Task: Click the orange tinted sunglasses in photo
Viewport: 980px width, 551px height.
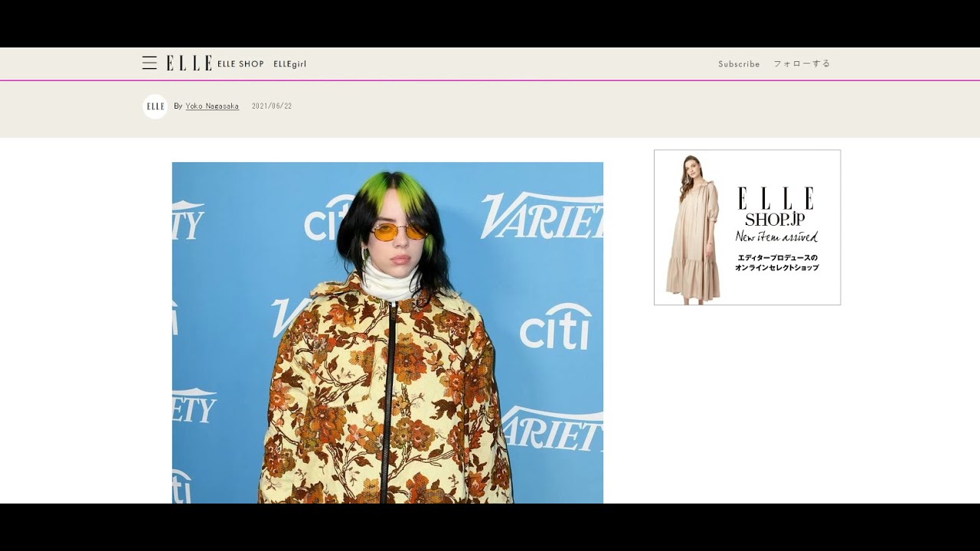Action: point(398,231)
